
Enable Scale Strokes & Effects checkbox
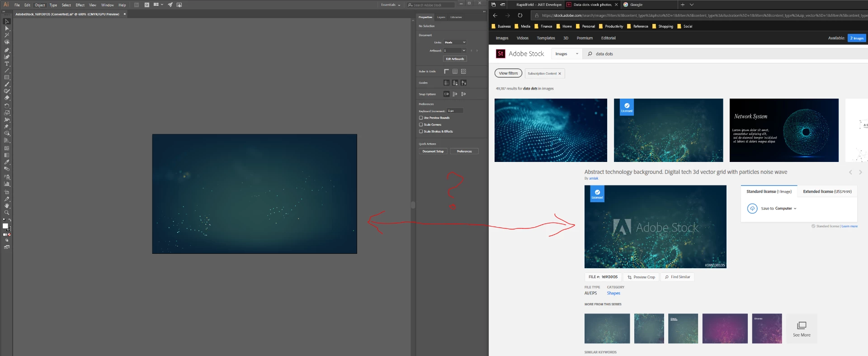click(x=421, y=131)
